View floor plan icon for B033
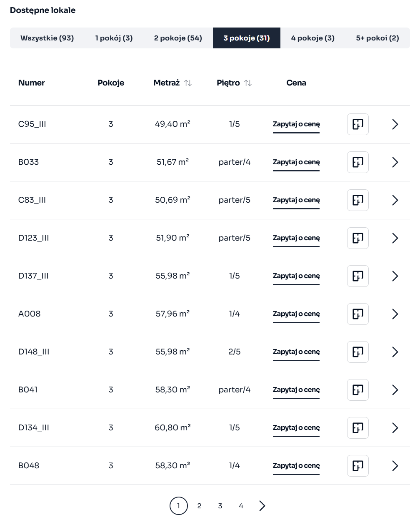Image resolution: width=420 pixels, height=525 pixels. pyautogui.click(x=358, y=162)
